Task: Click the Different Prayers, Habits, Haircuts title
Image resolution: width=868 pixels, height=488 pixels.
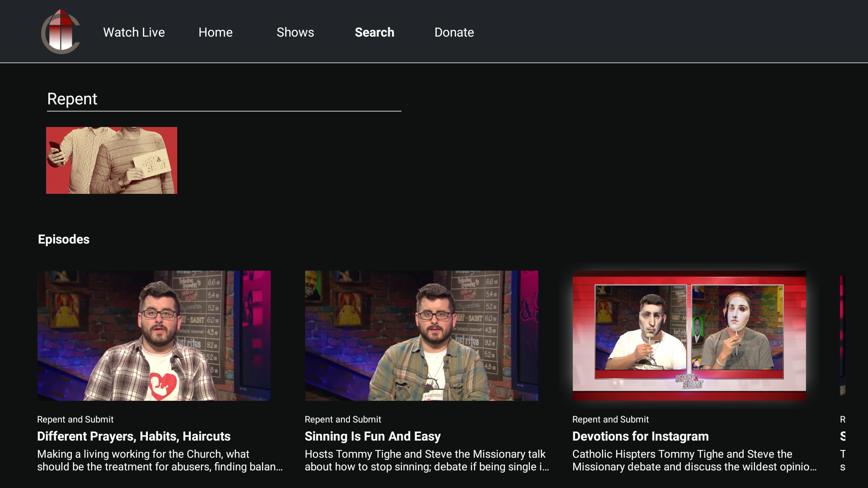Action: [x=134, y=436]
